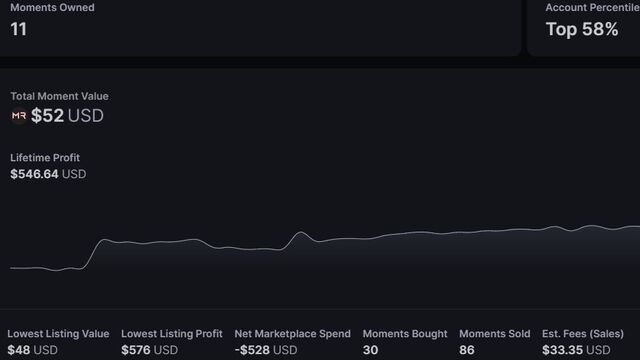Screen dimensions: 640x360
Task: Select the $52 USD total value figure
Action: [67, 116]
